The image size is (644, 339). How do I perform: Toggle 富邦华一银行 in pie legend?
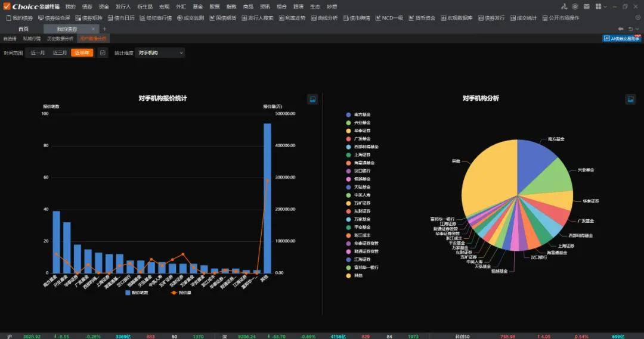[x=363, y=268]
